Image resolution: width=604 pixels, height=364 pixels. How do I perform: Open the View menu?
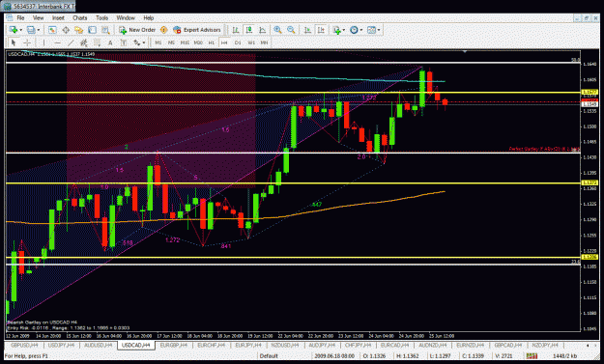coord(38,17)
